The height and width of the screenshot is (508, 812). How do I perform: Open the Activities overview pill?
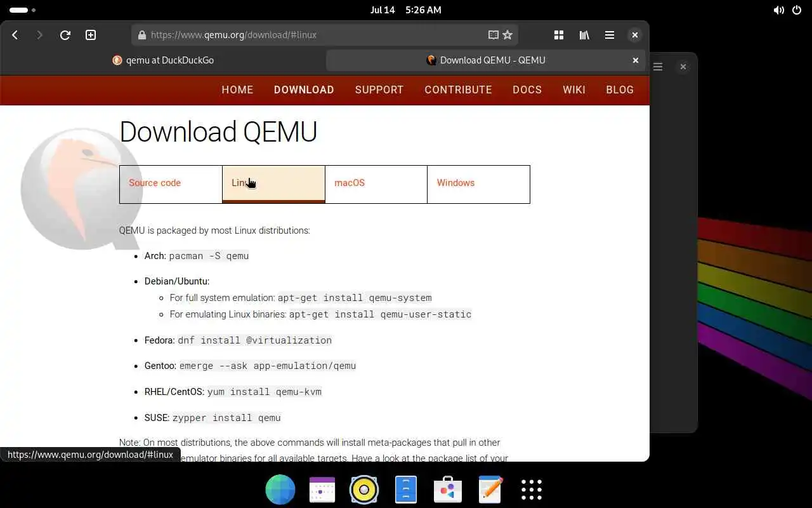pyautogui.click(x=23, y=10)
